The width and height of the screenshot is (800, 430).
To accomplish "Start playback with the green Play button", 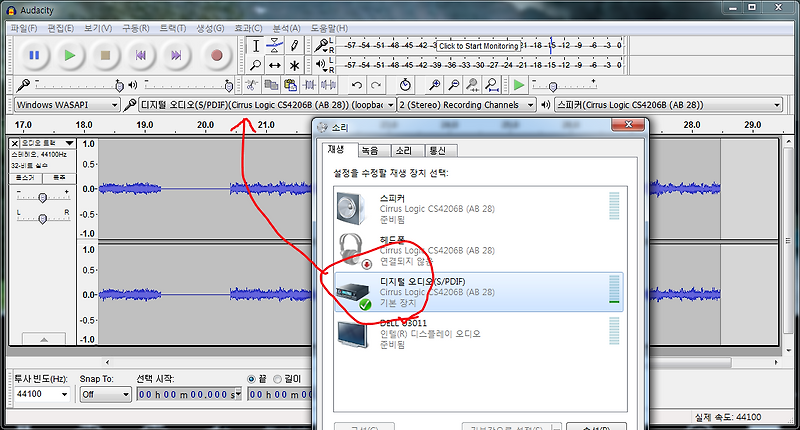I will pyautogui.click(x=70, y=55).
